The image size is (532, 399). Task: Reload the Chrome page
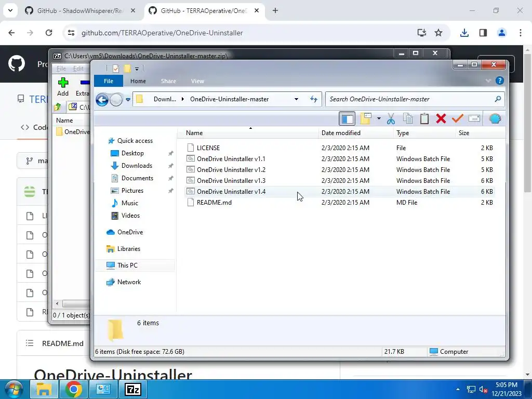[x=49, y=33]
